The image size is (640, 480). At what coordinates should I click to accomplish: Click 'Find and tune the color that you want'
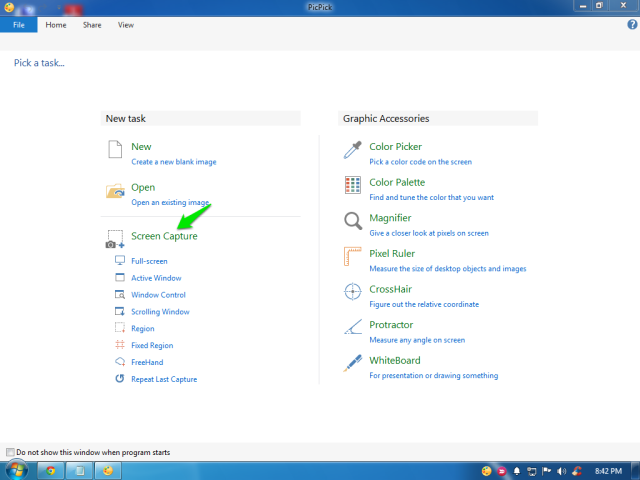point(431,198)
